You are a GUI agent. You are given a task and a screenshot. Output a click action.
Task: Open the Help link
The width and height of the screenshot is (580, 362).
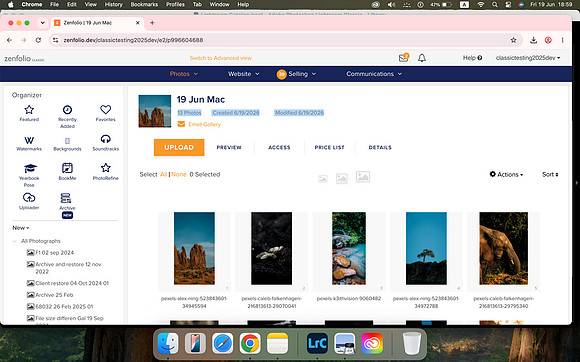pos(472,58)
